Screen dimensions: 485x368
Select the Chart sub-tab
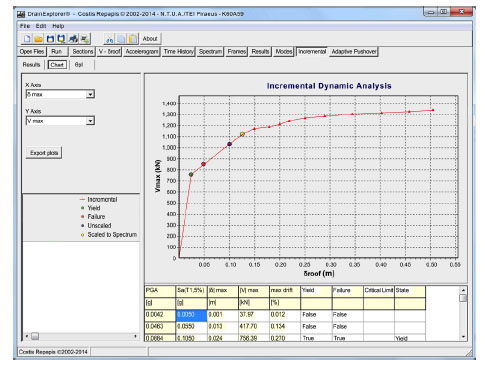pyautogui.click(x=57, y=65)
